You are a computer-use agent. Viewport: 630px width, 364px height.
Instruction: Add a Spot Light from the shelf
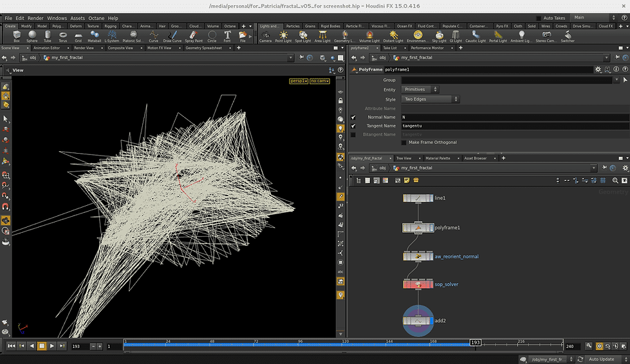tap(303, 37)
